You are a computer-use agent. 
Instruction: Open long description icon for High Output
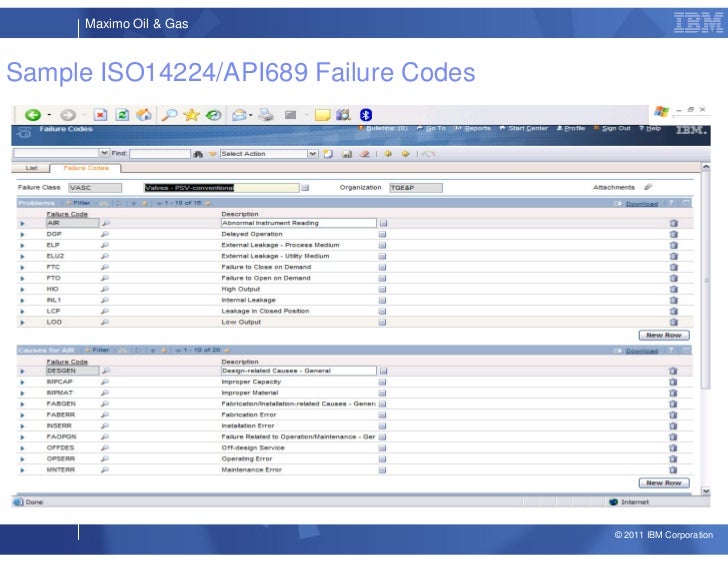382,289
